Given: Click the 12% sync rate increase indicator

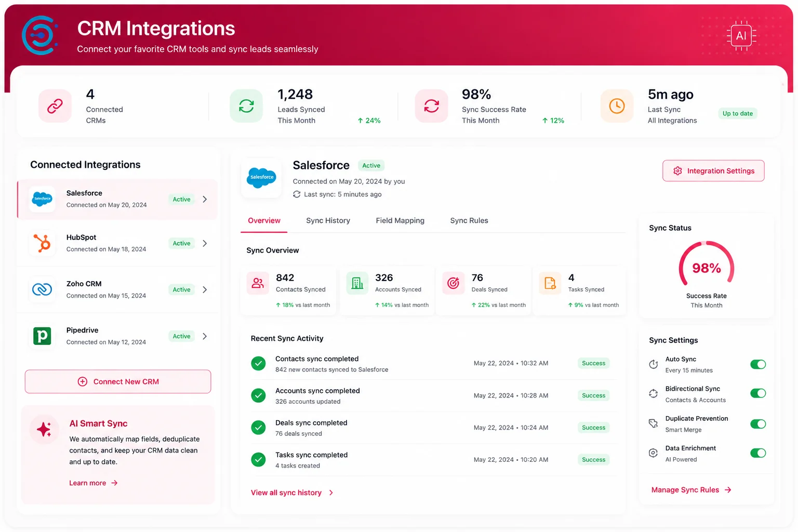Looking at the screenshot, I should pos(553,121).
